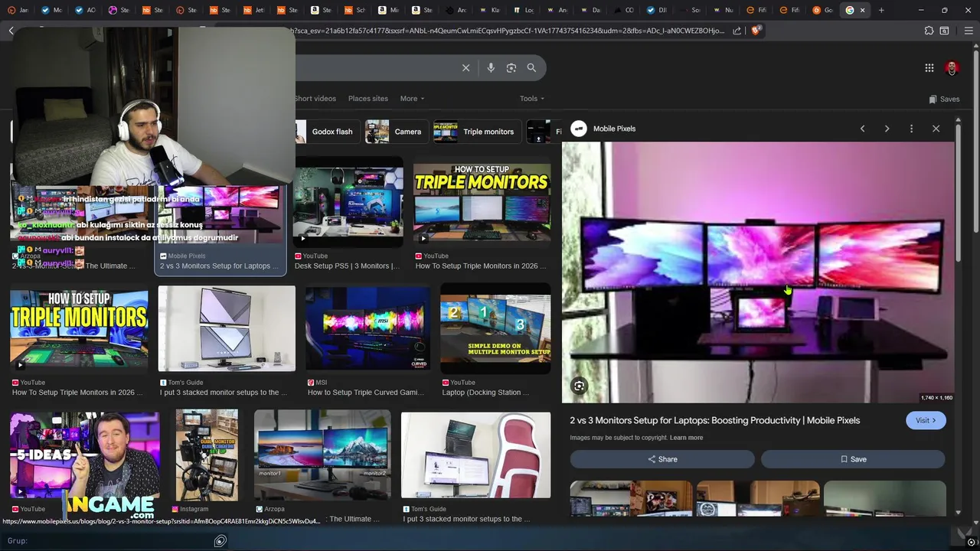Open a new browser tab

tap(881, 10)
